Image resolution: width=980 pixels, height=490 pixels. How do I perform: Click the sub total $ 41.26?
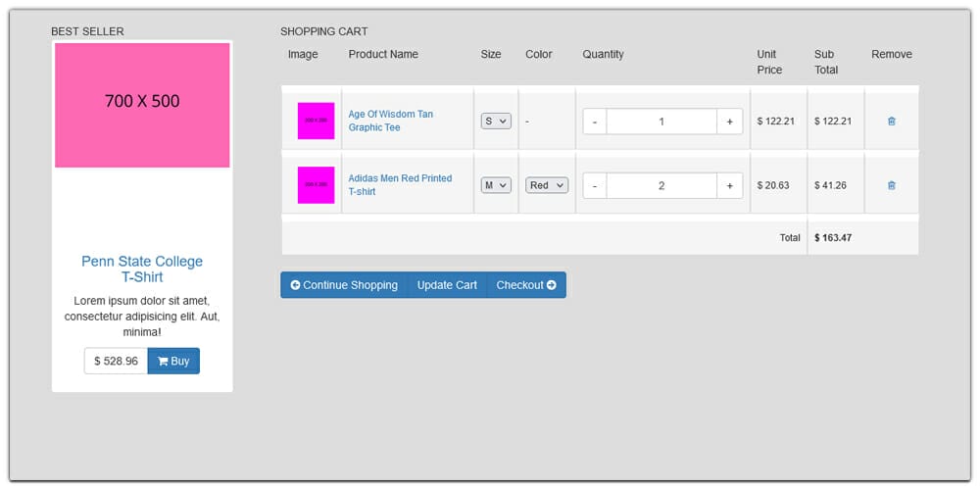pos(830,185)
